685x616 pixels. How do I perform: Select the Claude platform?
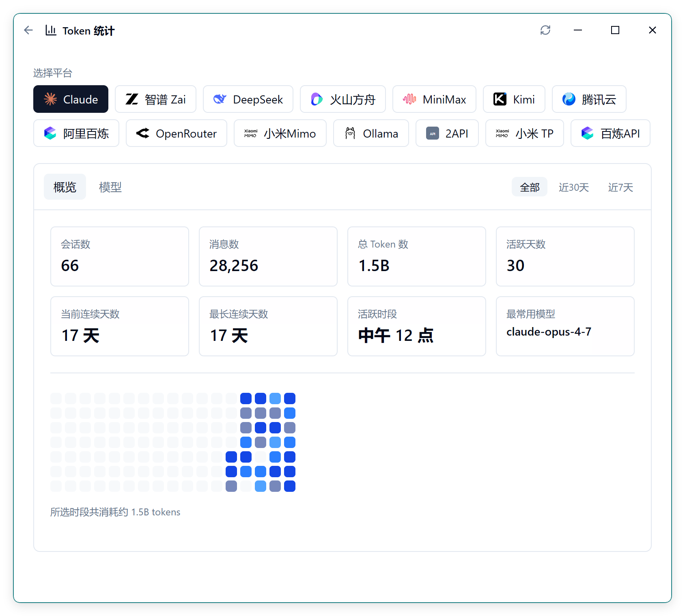pos(71,99)
